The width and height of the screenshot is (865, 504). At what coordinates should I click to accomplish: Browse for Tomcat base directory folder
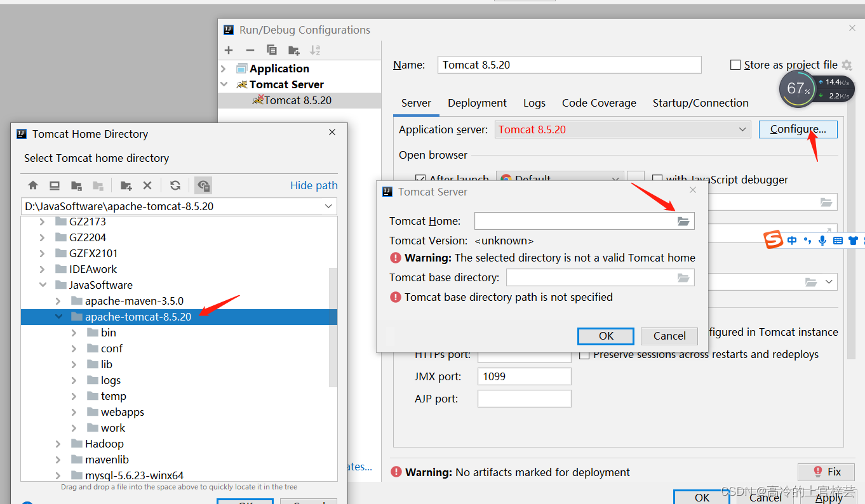[683, 277]
